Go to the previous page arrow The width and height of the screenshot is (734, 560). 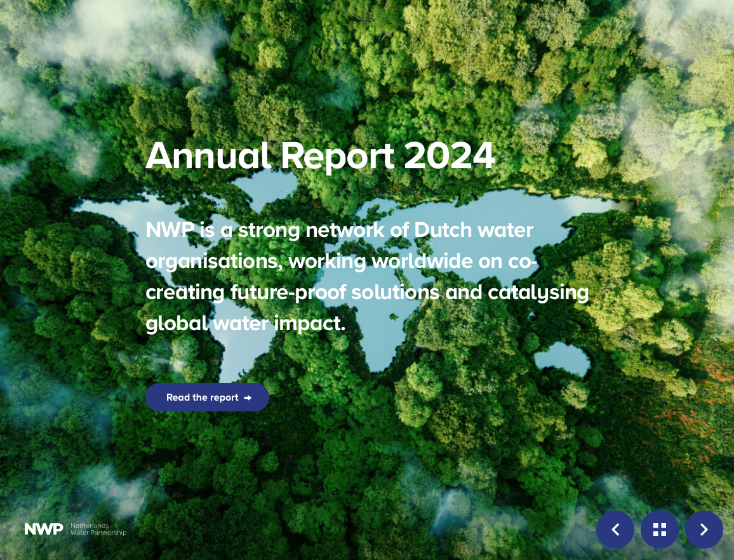click(615, 530)
